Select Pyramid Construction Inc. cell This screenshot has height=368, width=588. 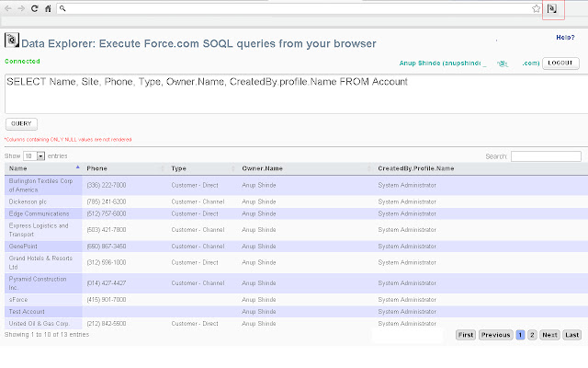[43, 283]
